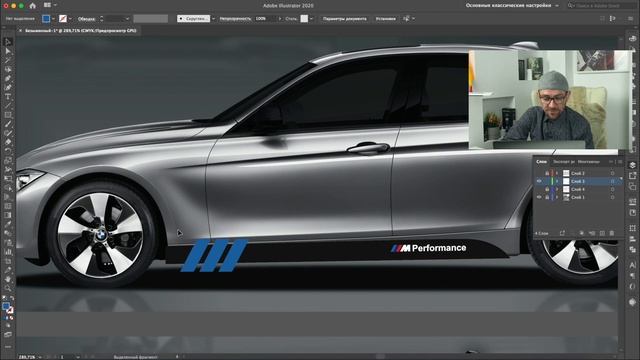This screenshot has width=640, height=360.
Task: Select the Hand tool
Action: [x=8, y=279]
